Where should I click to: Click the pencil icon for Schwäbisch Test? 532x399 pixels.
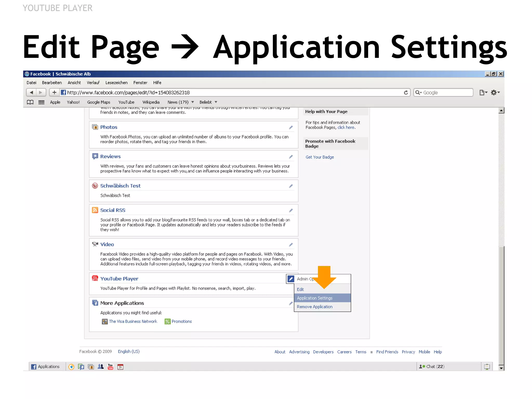pos(291,186)
